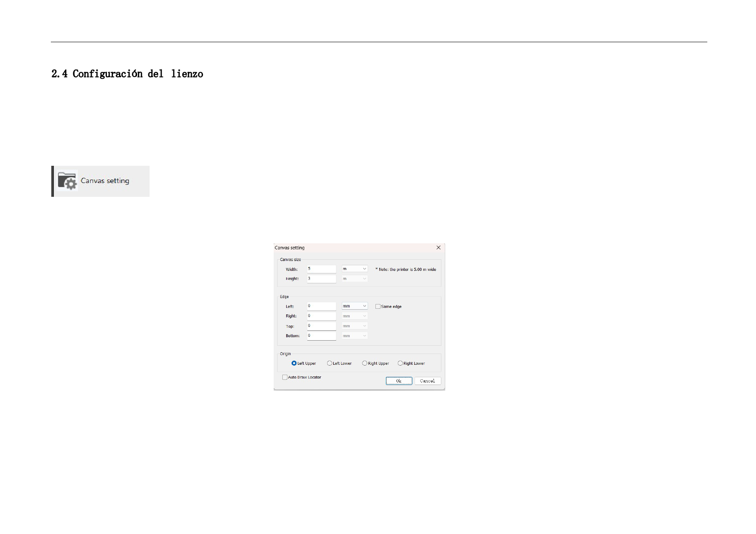The height and width of the screenshot is (534, 756).
Task: Close the Canvas setting dialog
Action: click(438, 248)
